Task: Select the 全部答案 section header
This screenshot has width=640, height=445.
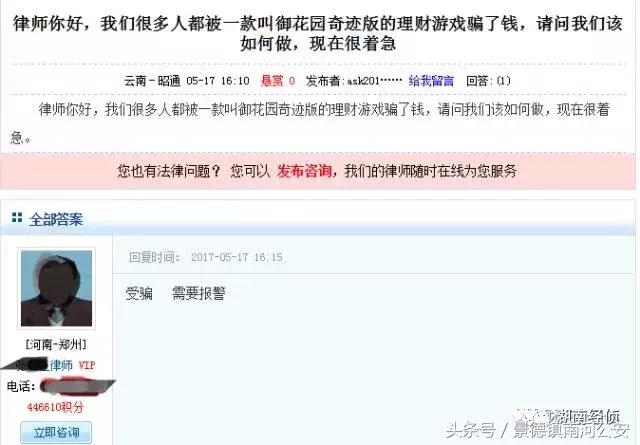Action: click(x=56, y=220)
